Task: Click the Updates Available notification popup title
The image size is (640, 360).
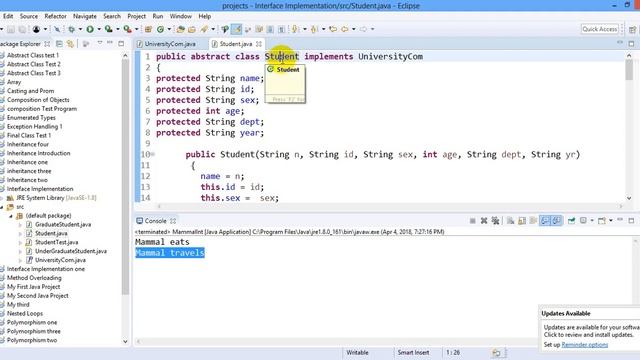Action: pyautogui.click(x=566, y=313)
